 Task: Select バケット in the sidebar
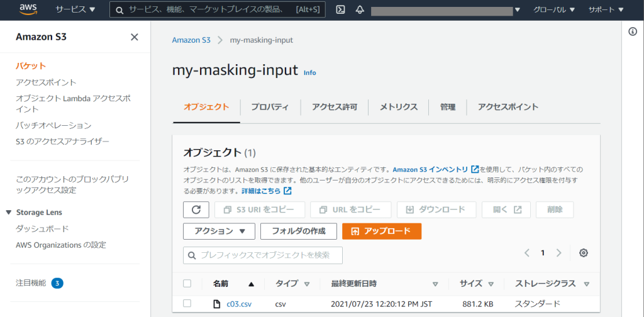coord(31,65)
